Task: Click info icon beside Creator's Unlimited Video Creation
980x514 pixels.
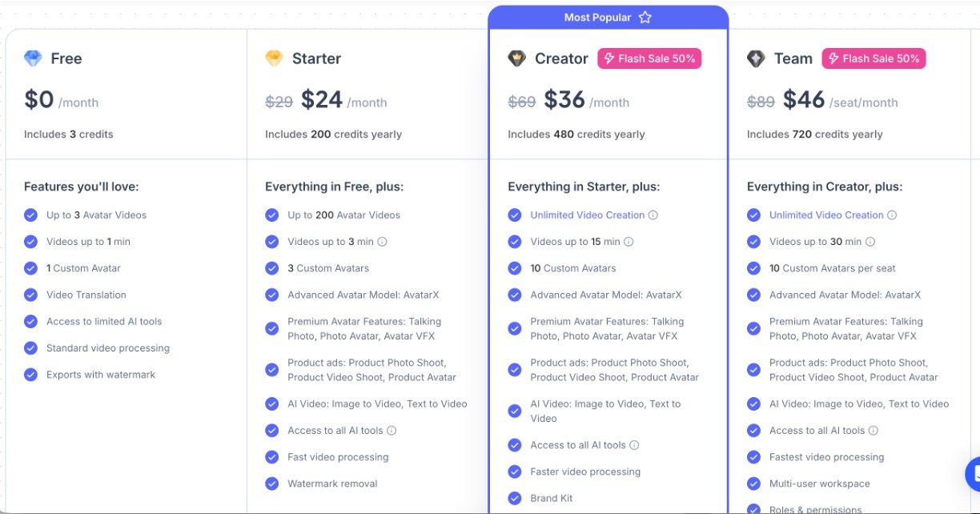Action: (x=653, y=215)
